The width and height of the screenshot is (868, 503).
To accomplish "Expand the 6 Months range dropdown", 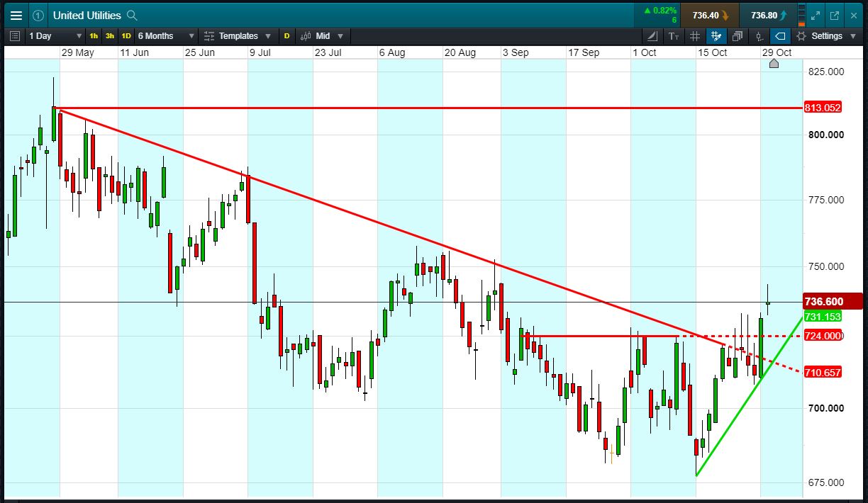I will [167, 36].
